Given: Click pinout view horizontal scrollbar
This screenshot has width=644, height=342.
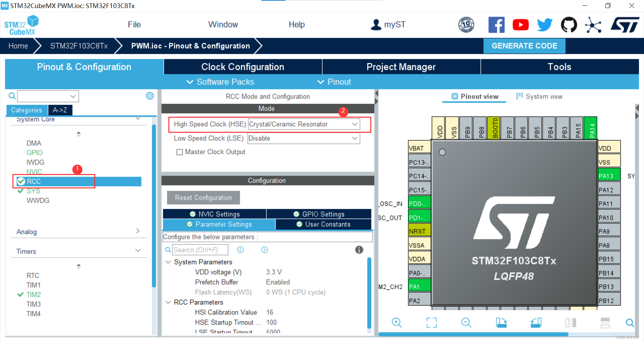Looking at the screenshot, I should coord(473,334).
